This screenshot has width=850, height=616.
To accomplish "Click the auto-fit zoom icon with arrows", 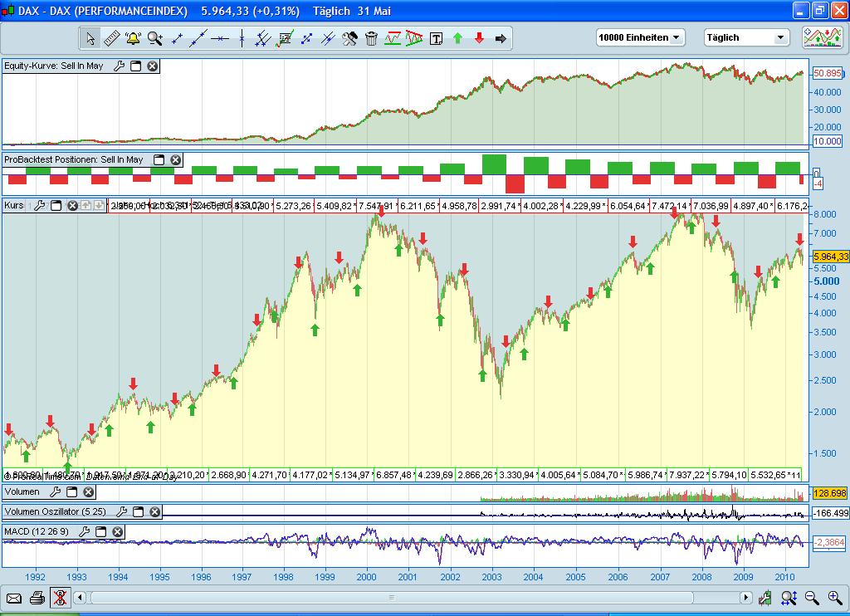I will pos(789,598).
